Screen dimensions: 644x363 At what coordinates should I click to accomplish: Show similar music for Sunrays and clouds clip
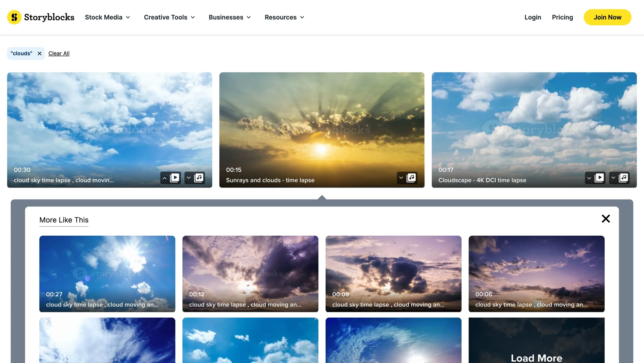click(407, 178)
